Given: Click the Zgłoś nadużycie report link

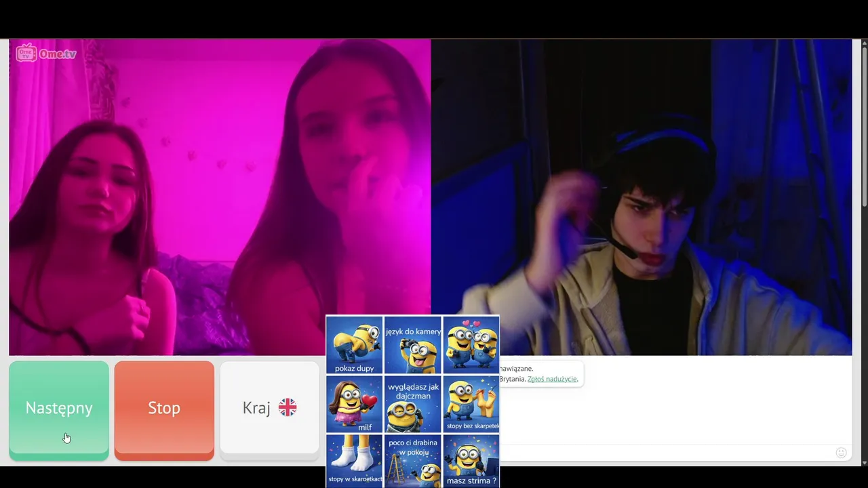Looking at the screenshot, I should [552, 379].
